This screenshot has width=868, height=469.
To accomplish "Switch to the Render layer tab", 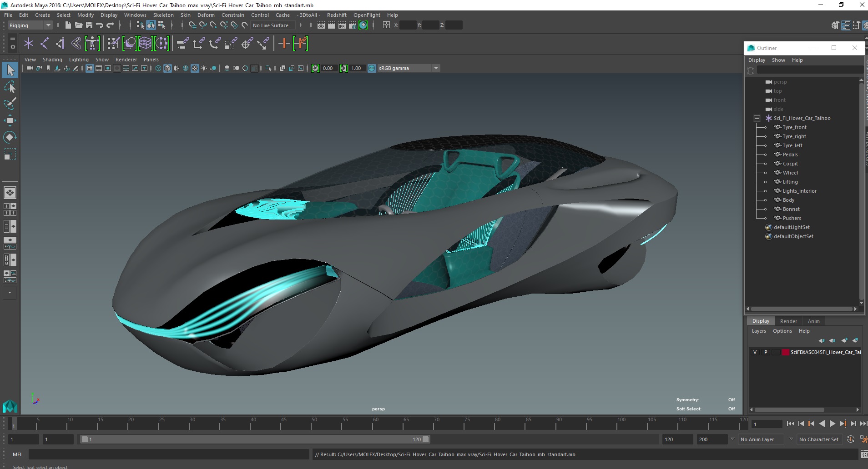I will pyautogui.click(x=788, y=321).
